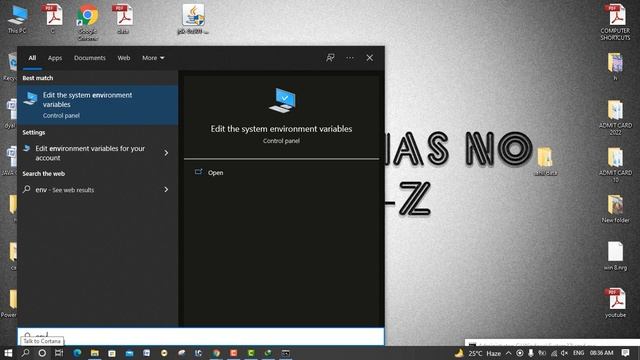Open the COMPUTER SHORTCUTS PDF icon

(x=615, y=22)
